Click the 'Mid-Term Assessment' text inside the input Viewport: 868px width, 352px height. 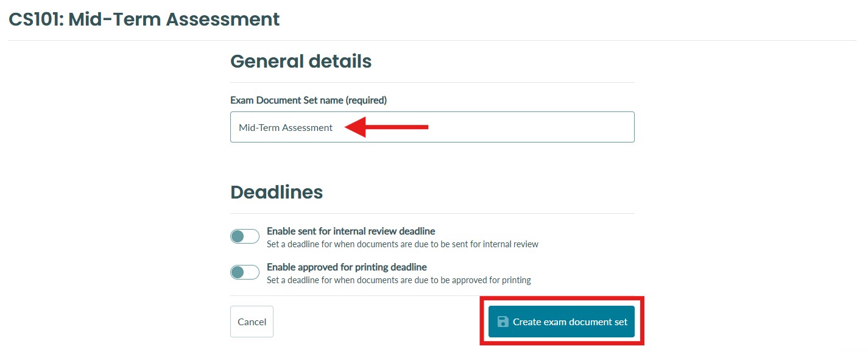point(286,127)
